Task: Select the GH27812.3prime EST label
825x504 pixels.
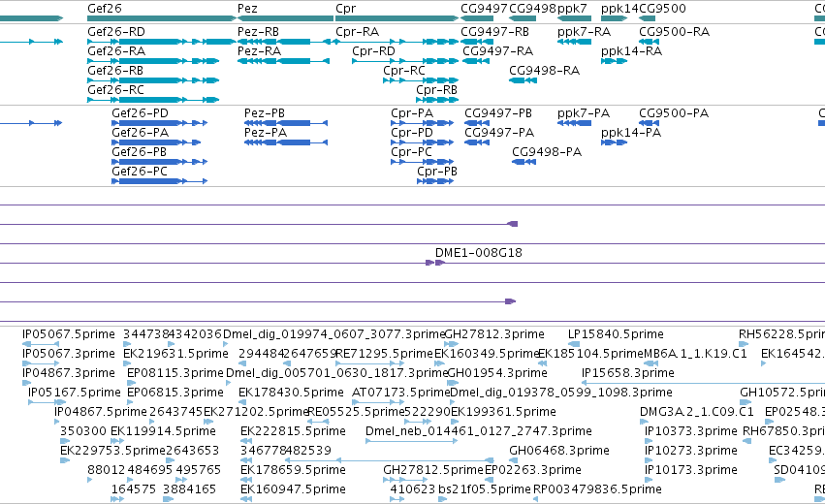Action: click(494, 334)
